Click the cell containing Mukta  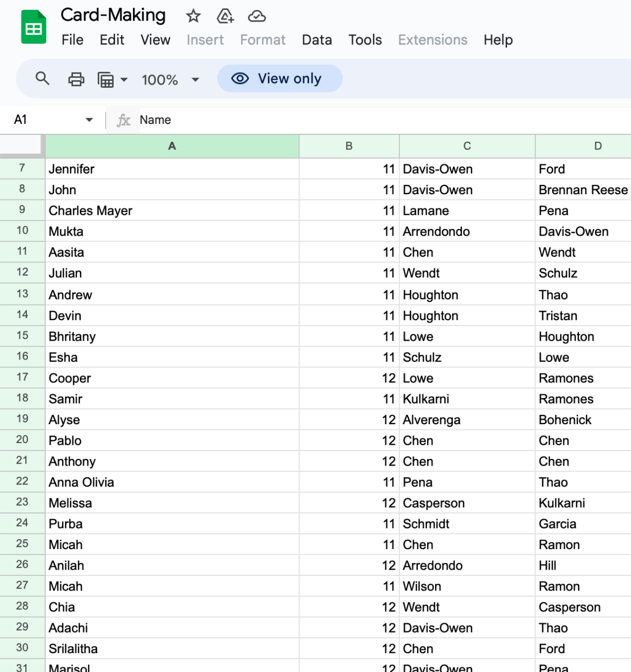coord(172,232)
